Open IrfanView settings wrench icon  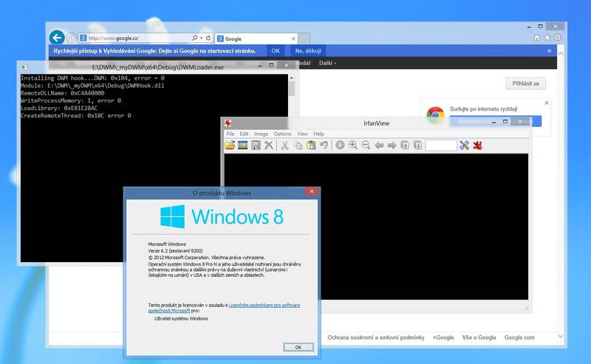[465, 145]
